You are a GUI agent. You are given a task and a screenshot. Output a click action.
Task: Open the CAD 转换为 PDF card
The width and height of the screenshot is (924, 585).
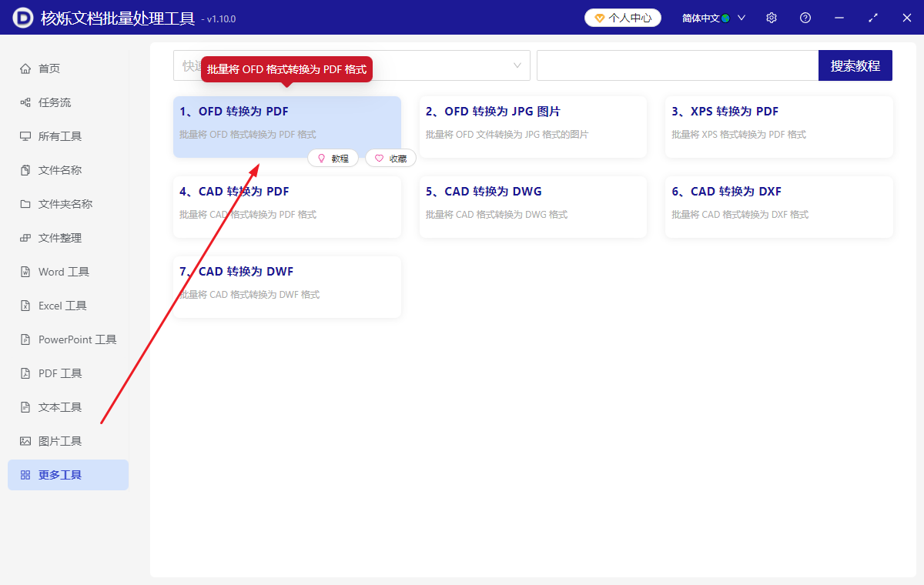(x=287, y=207)
